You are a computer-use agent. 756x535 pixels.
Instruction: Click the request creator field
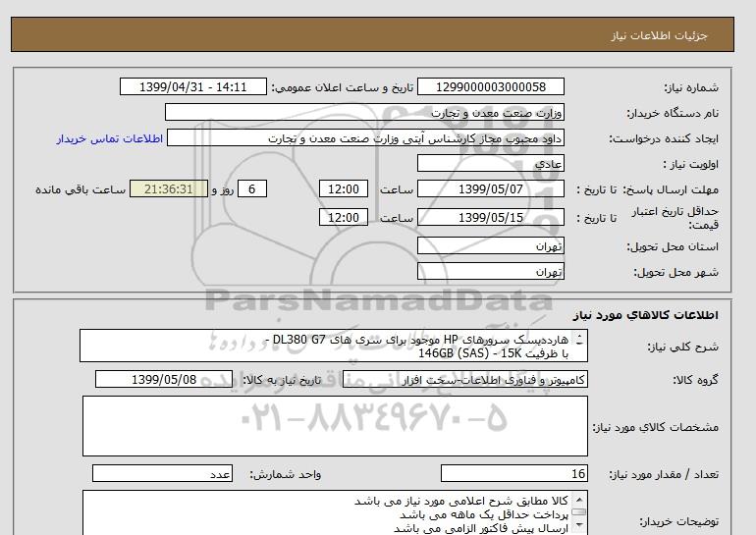tap(365, 137)
